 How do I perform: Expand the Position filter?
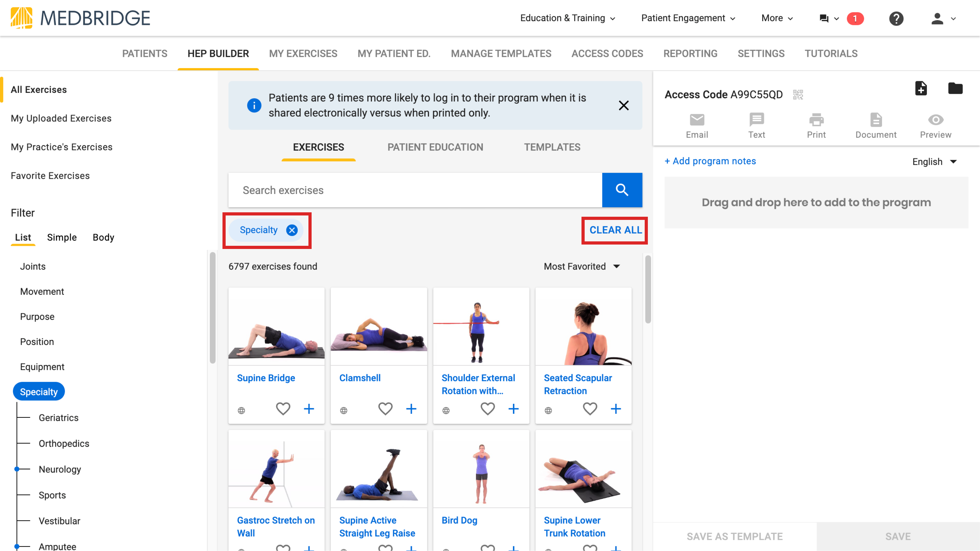pos(37,342)
